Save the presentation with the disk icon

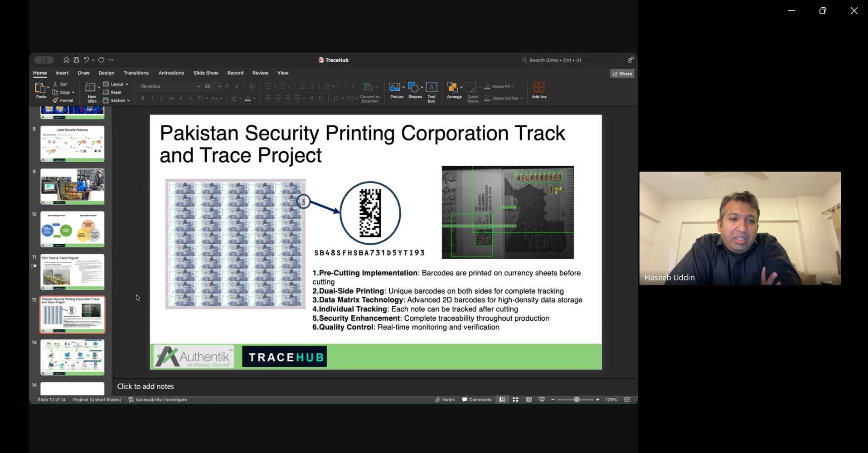76,60
